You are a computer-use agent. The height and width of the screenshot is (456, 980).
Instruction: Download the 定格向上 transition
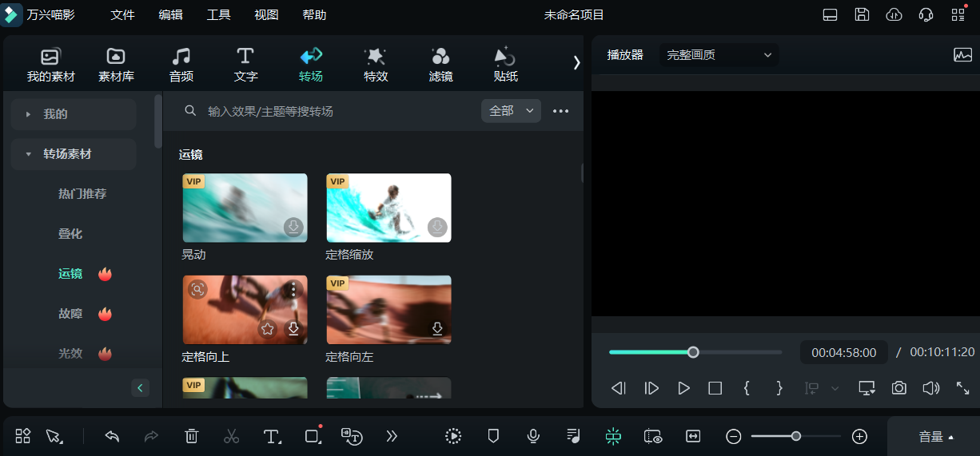pyautogui.click(x=293, y=328)
